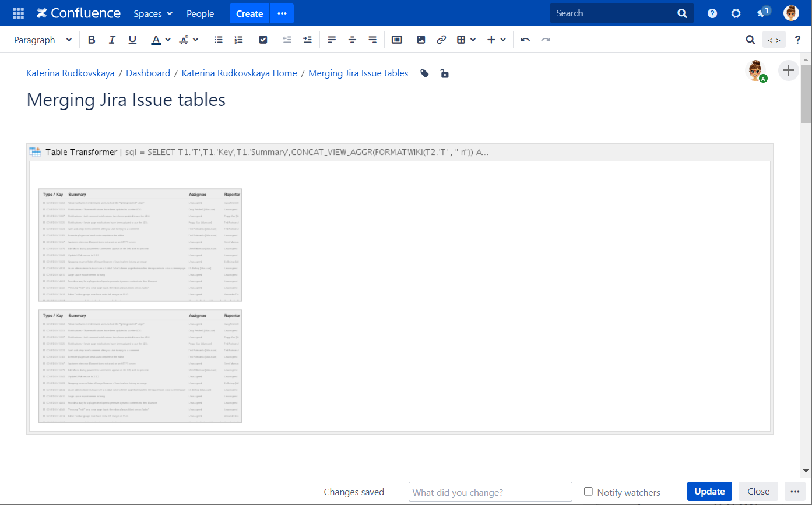The width and height of the screenshot is (812, 505).
Task: Open the Spaces menu
Action: 153,13
